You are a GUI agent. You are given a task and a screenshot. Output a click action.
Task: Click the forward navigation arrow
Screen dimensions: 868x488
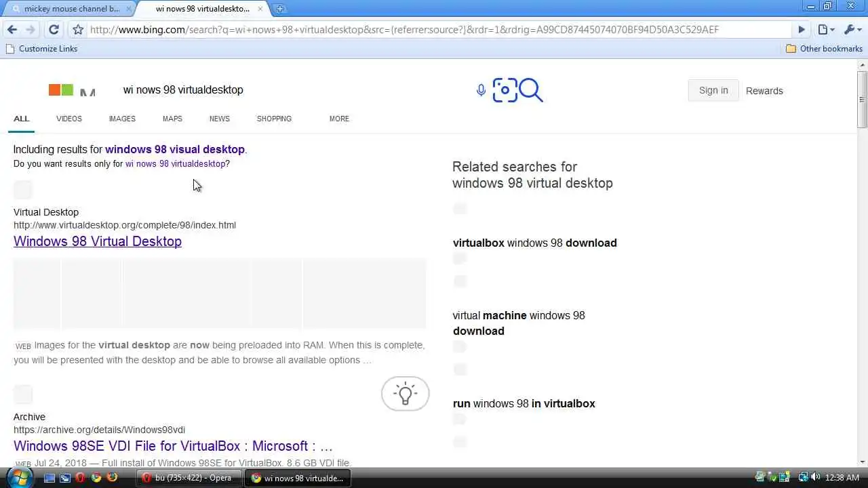pyautogui.click(x=30, y=30)
